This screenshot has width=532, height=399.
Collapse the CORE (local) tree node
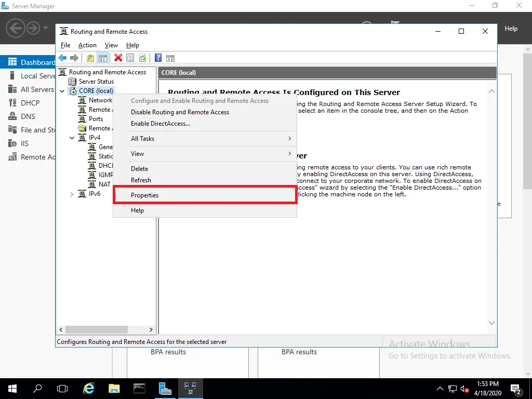coord(62,91)
